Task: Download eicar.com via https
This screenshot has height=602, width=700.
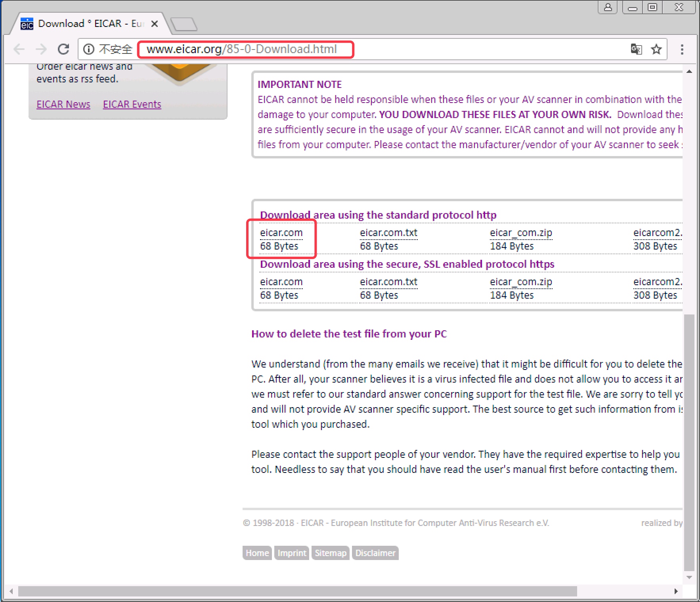Action: [281, 282]
